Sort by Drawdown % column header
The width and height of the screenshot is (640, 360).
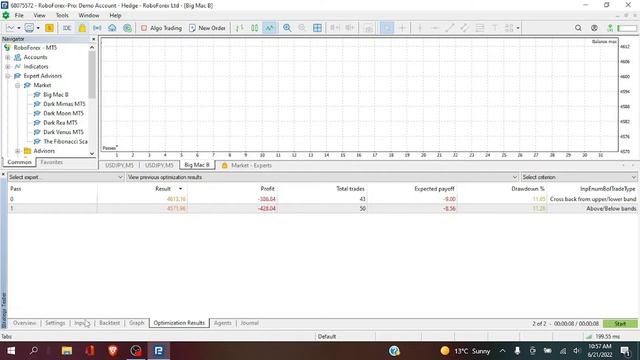[528, 189]
